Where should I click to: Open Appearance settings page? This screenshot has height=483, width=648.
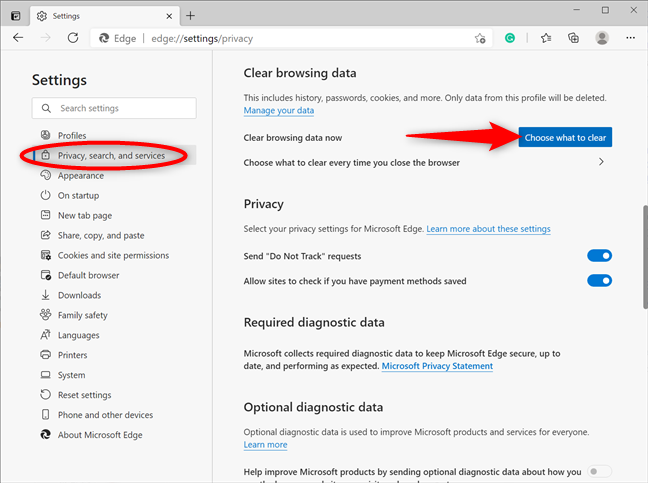tap(81, 176)
